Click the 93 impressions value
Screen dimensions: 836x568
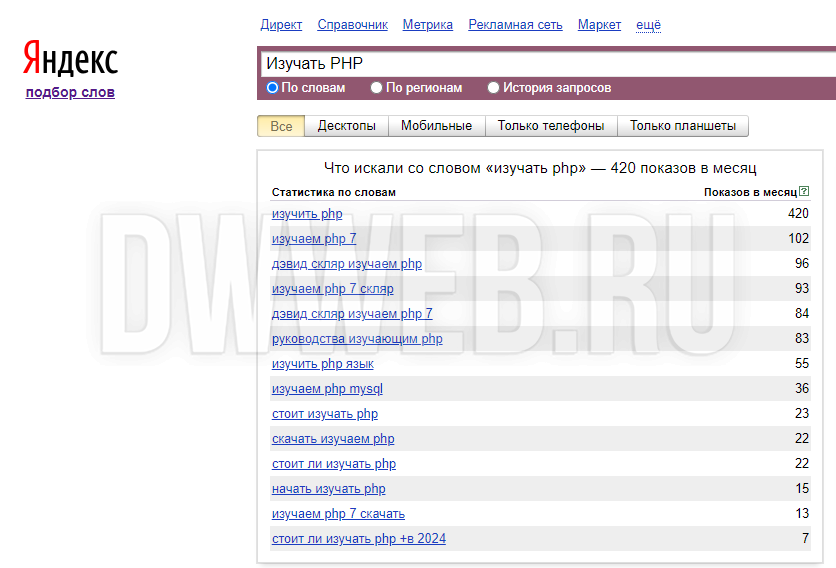click(x=802, y=289)
